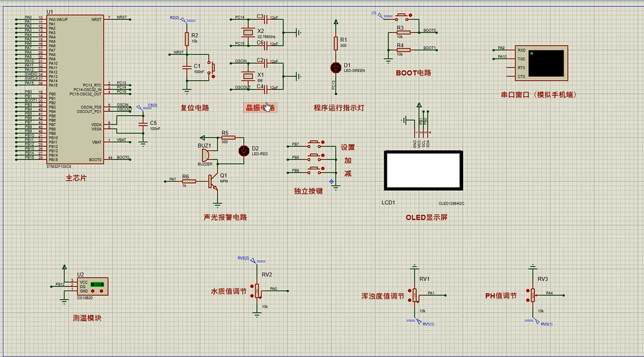Click the BUZ1 buzzer component
Viewport: 644px width, 357px height.
pyautogui.click(x=205, y=155)
